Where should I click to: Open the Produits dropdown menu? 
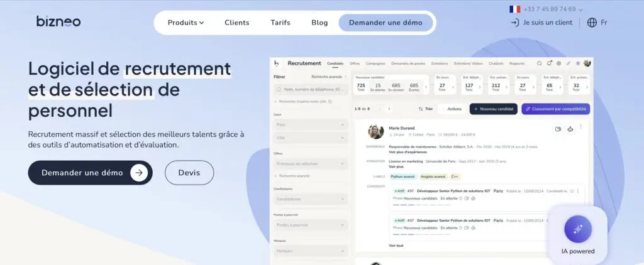tap(186, 23)
